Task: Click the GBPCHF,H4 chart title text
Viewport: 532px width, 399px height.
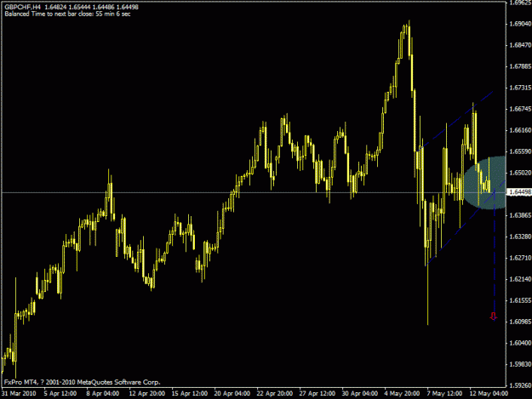Action: point(23,7)
